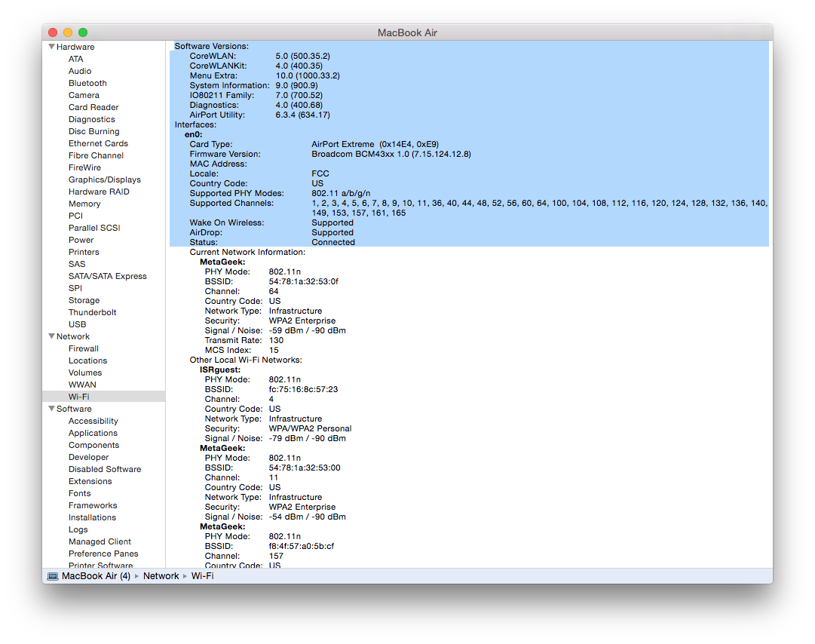Choose SATA/SATA Express item
The width and height of the screenshot is (815, 644).
pyautogui.click(x=108, y=276)
